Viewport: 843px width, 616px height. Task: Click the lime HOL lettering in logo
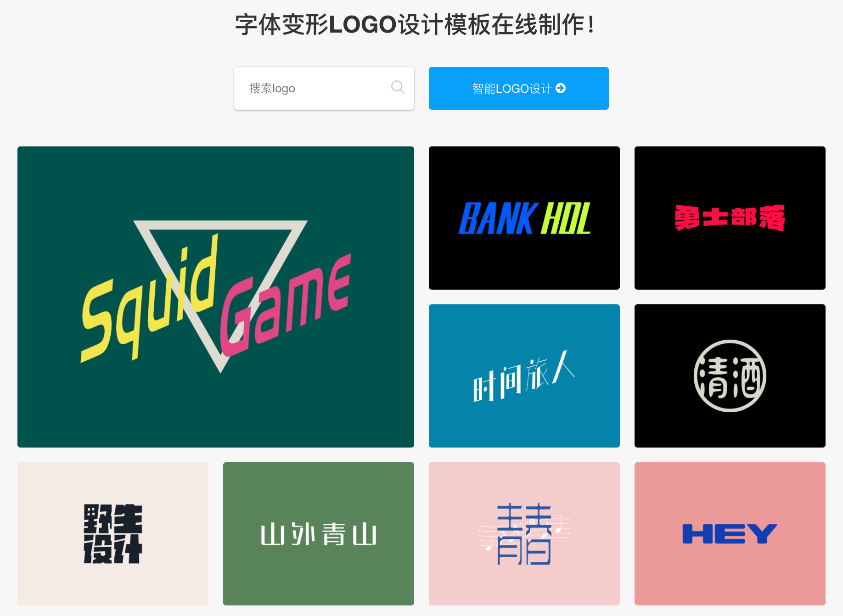coord(566,218)
